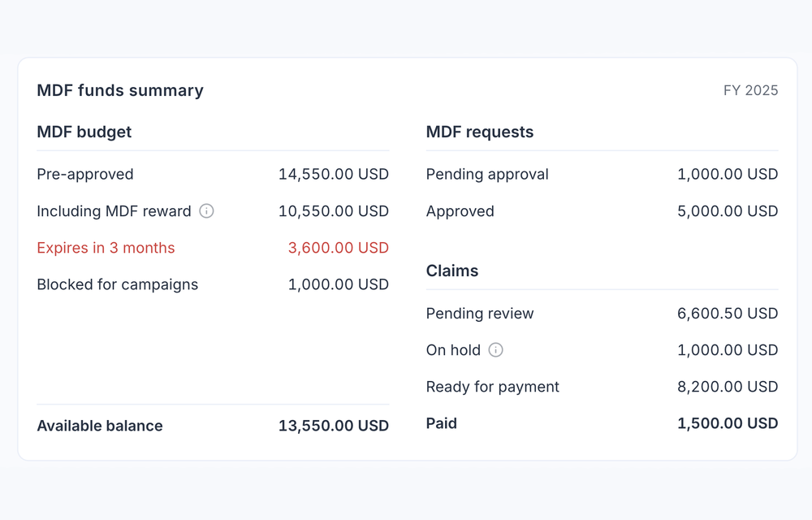Screen dimensions: 812x520
Task: Select the Ready for payment label
Action: coord(493,387)
